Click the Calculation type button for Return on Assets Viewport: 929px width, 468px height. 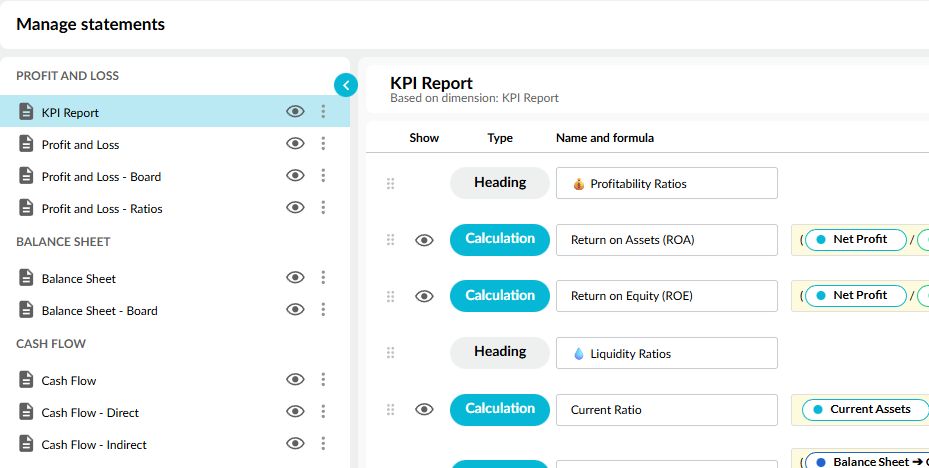(500, 239)
